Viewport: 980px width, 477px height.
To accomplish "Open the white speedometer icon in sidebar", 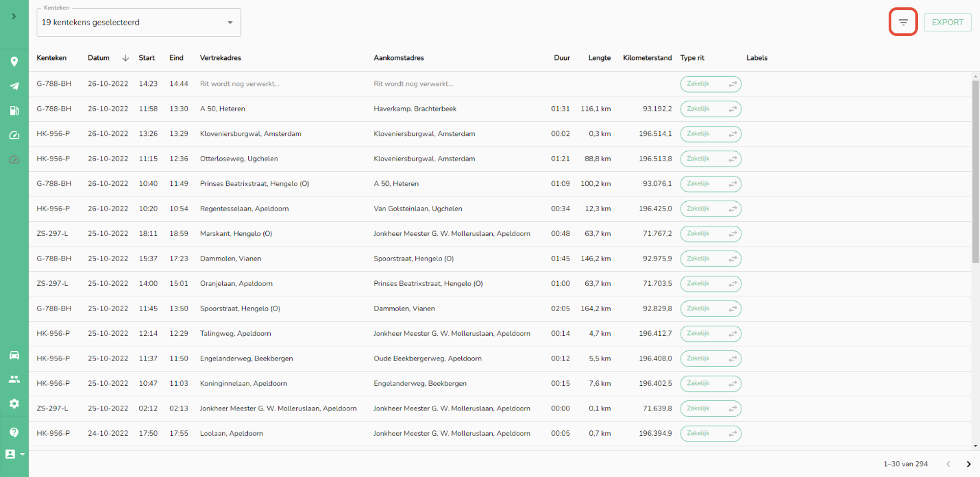I will pyautogui.click(x=14, y=135).
